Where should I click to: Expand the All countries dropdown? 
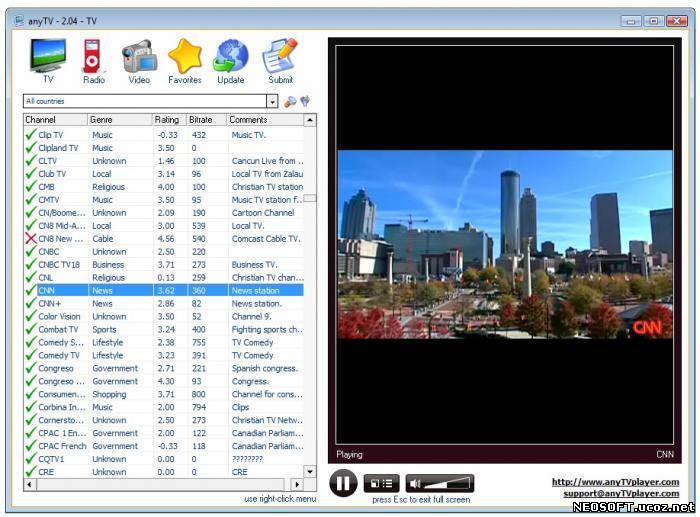tap(272, 102)
